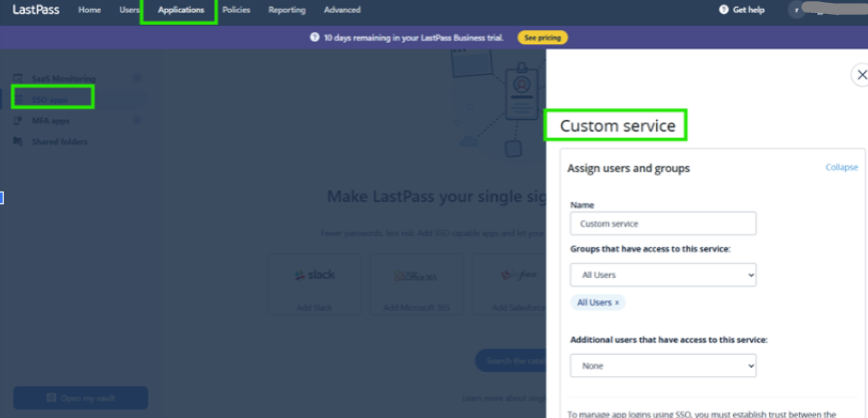Open the Additional users dropdown
Screen dimensions: 868x418
click(x=662, y=366)
